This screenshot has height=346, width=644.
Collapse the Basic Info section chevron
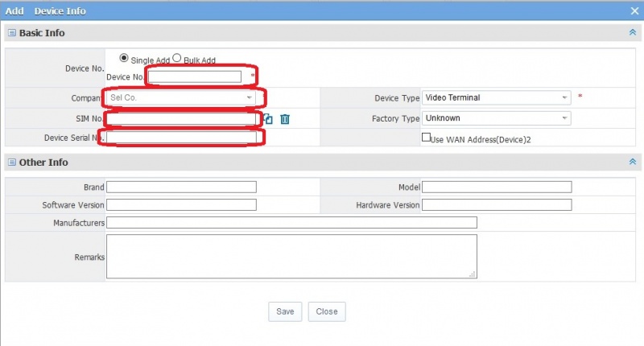632,33
